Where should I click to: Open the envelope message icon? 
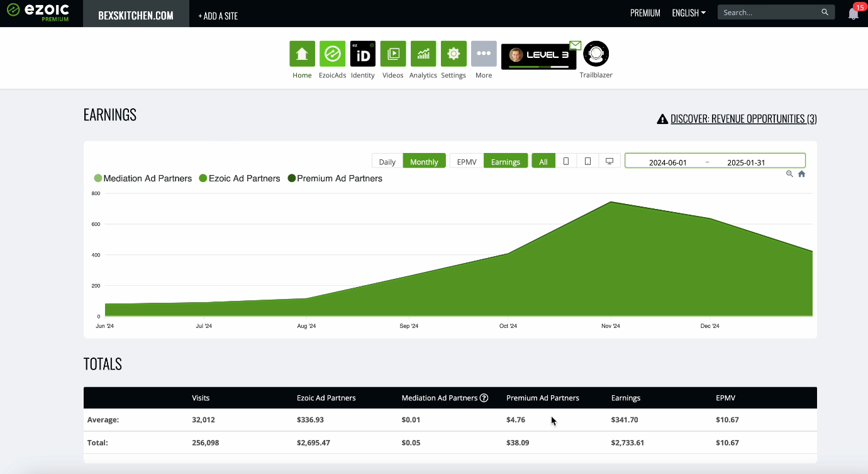(575, 45)
